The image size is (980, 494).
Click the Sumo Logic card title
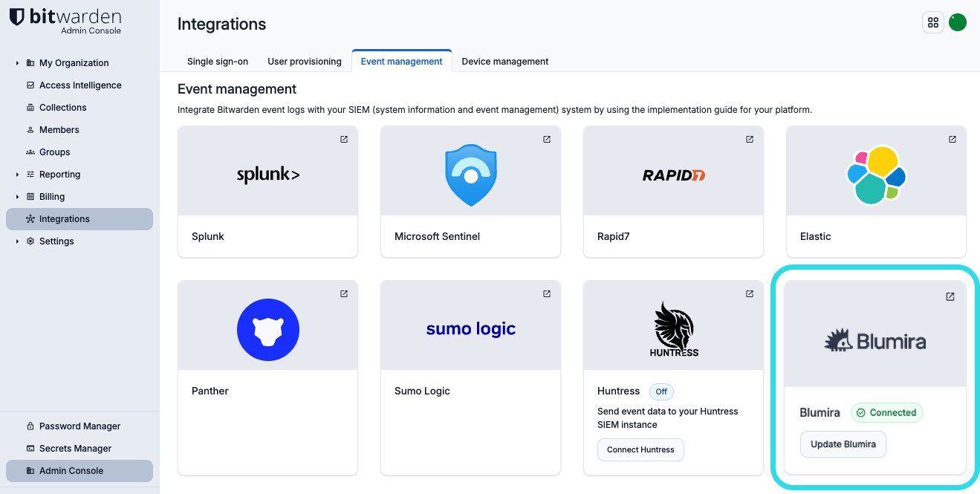tap(422, 391)
